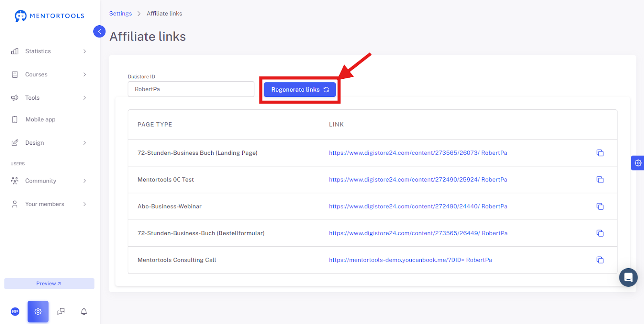Open the digistore24 272490/24440 link
Viewport: 644px width, 324px height.
(418, 206)
